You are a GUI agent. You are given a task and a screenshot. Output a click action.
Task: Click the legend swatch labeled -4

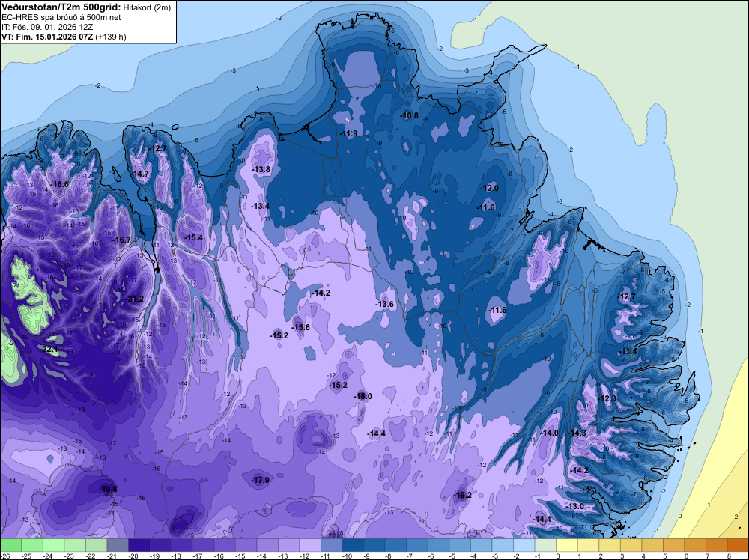click(x=482, y=545)
